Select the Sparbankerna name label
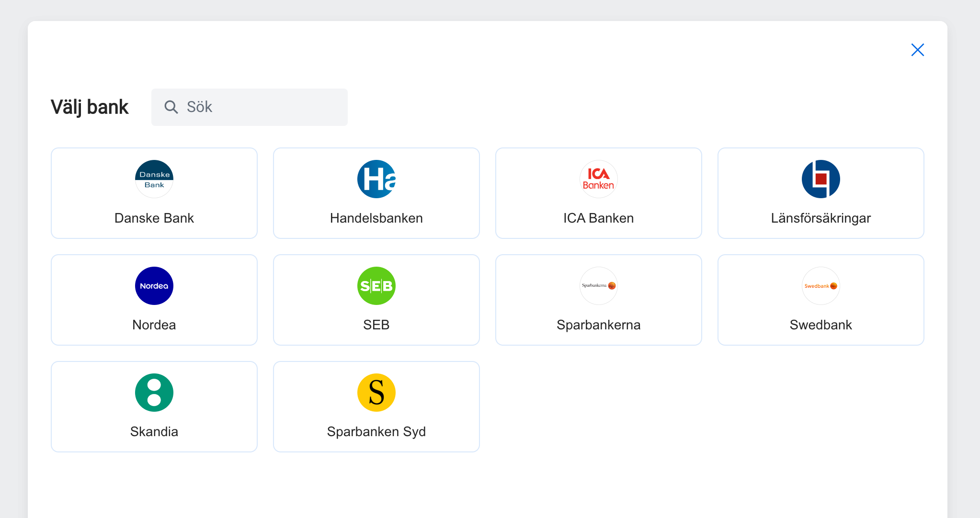Screen dimensions: 980x518 [x=599, y=325]
